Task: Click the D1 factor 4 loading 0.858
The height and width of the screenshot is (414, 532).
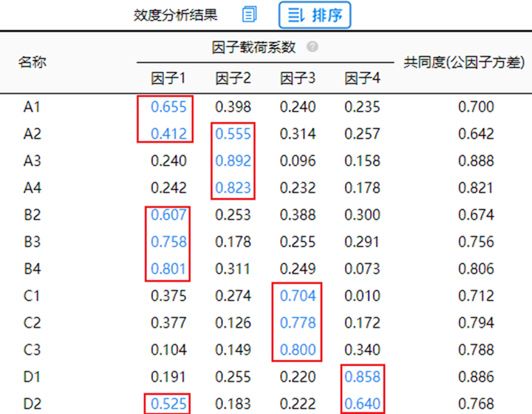Action: click(362, 377)
